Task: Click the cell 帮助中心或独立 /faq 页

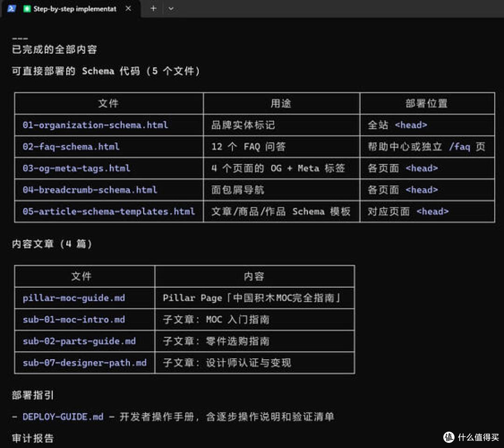Action: (x=427, y=147)
